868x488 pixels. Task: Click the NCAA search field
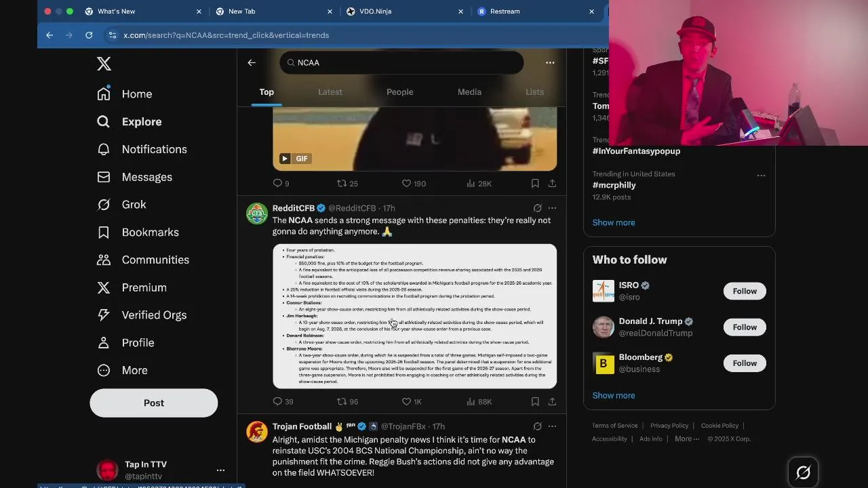coord(401,62)
